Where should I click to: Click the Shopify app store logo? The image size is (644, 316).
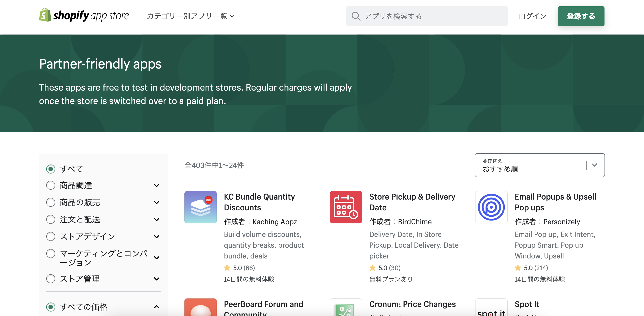click(x=84, y=16)
